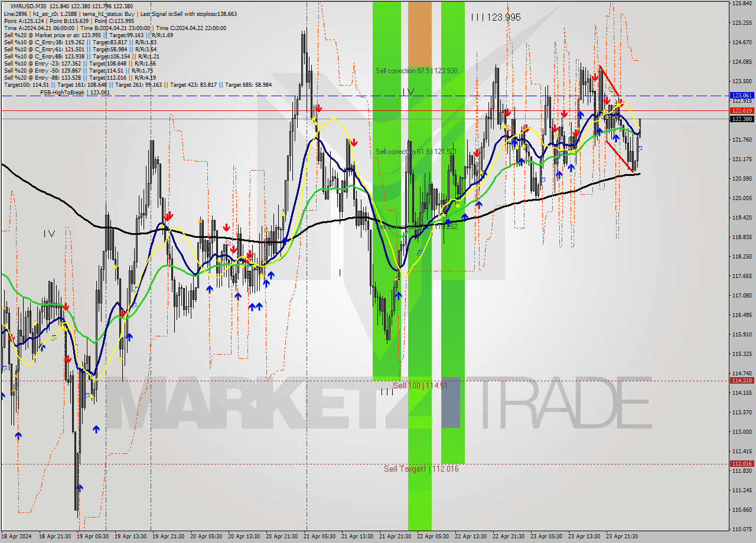Screen dimensions: 756x543
Task: Click the '19 Apr 21:30' time label
Action: pyautogui.click(x=170, y=537)
